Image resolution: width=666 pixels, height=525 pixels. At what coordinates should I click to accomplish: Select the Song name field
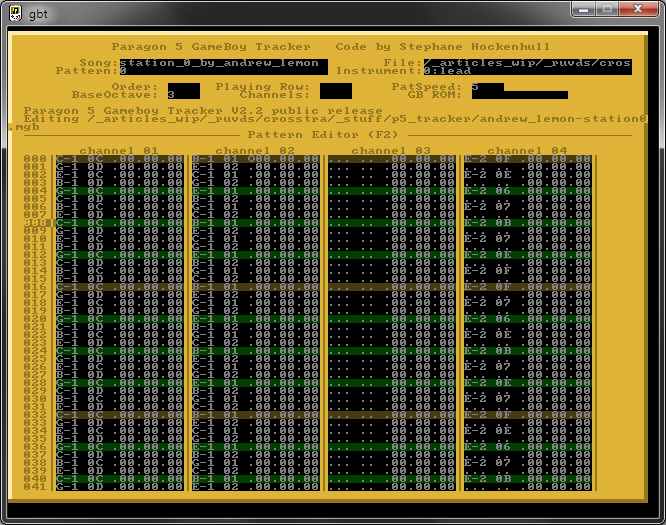[x=223, y=63]
